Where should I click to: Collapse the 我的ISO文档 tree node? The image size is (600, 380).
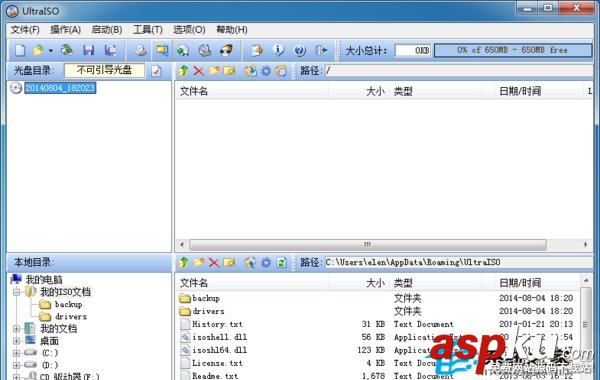pyautogui.click(x=16, y=292)
